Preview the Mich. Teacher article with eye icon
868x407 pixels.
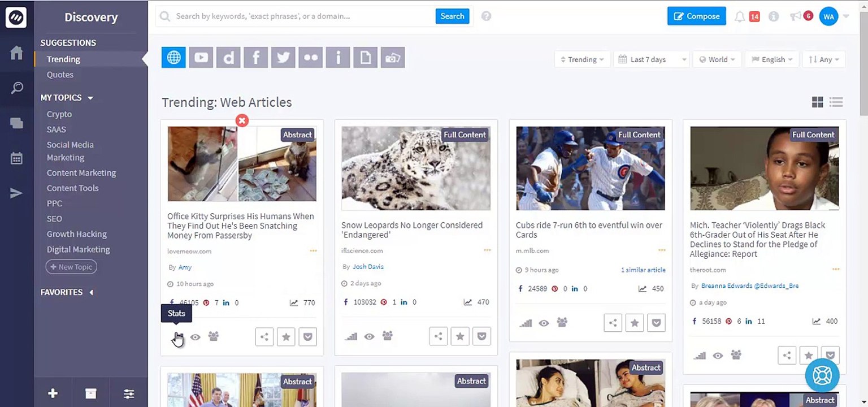718,356
